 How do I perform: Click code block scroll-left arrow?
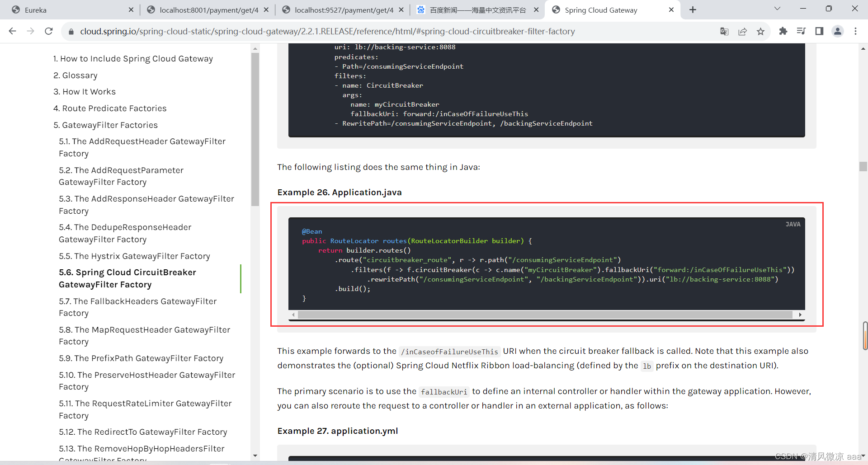[293, 315]
